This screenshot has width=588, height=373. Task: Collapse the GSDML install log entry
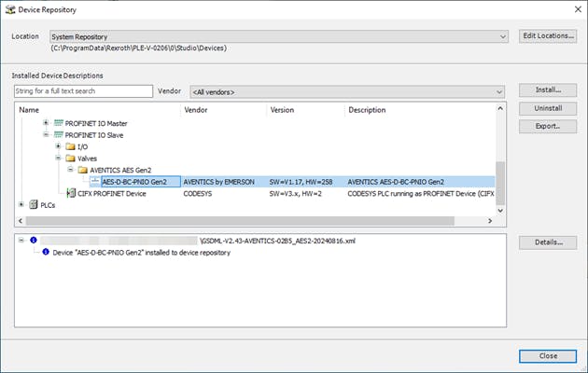pos(21,241)
